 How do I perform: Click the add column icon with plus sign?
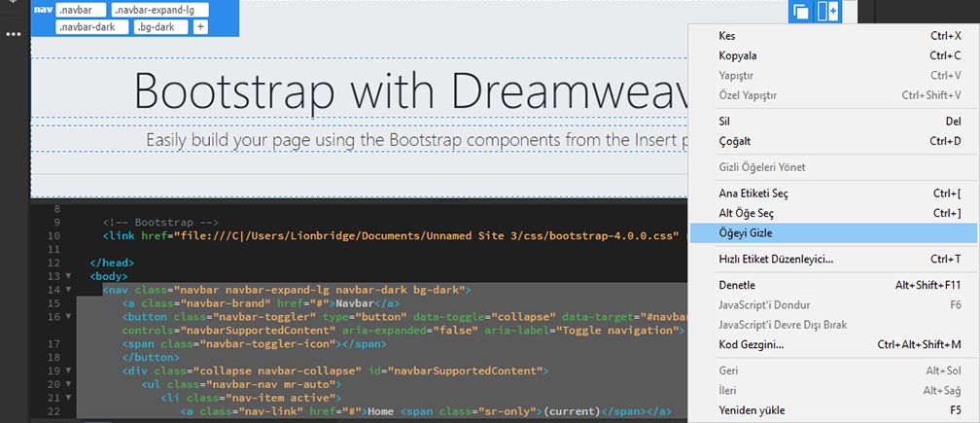pos(827,12)
